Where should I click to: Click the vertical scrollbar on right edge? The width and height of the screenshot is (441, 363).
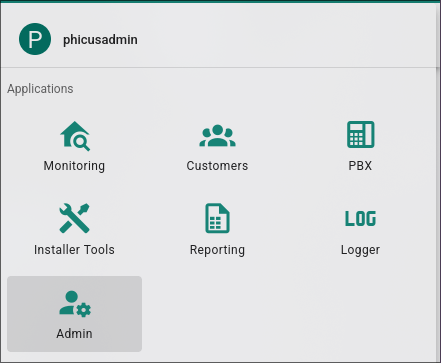coord(438,213)
